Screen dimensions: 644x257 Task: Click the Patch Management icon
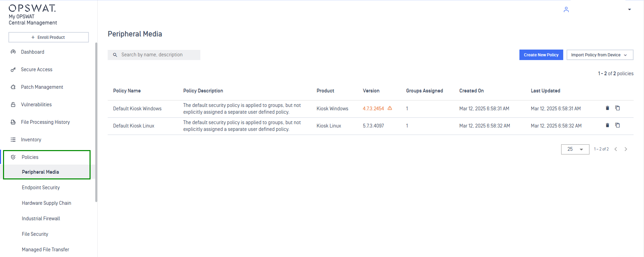tap(13, 87)
